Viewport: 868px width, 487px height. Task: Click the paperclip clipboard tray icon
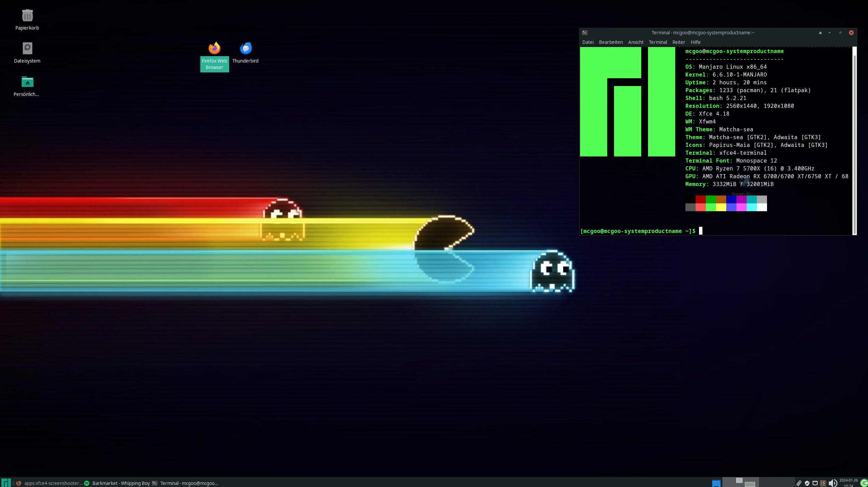pos(799,483)
